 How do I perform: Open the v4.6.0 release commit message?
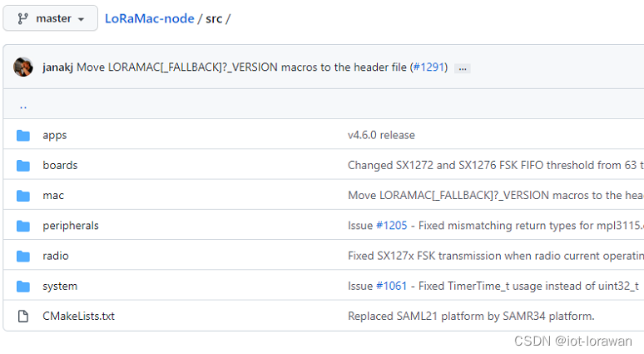tap(381, 135)
